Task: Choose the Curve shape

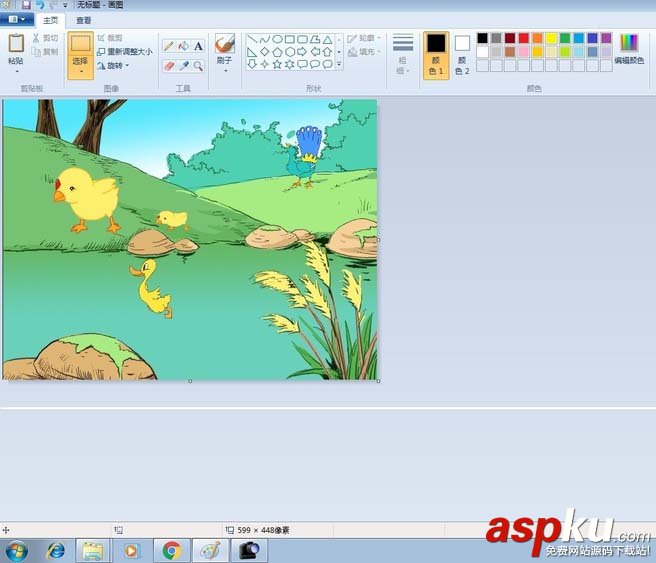Action: coord(264,39)
